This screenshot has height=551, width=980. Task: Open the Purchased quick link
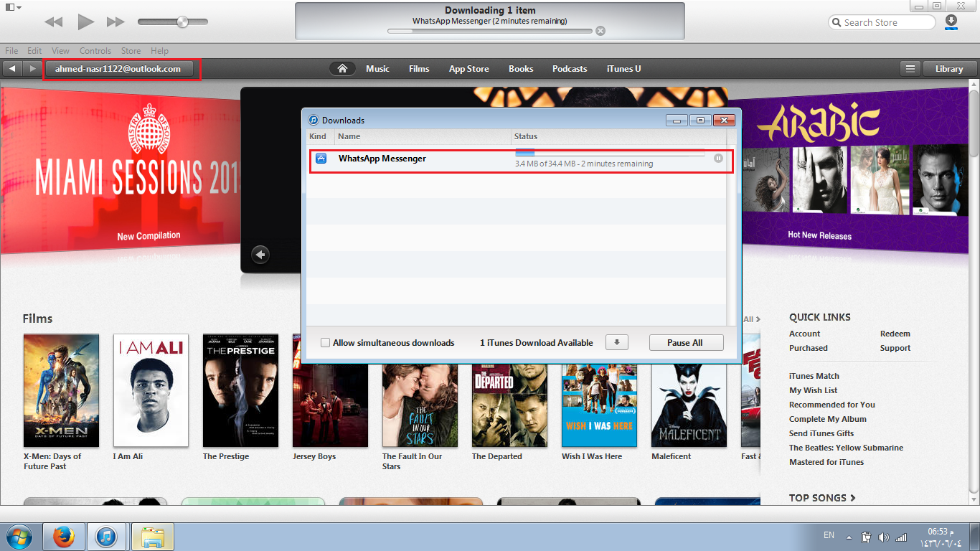809,348
